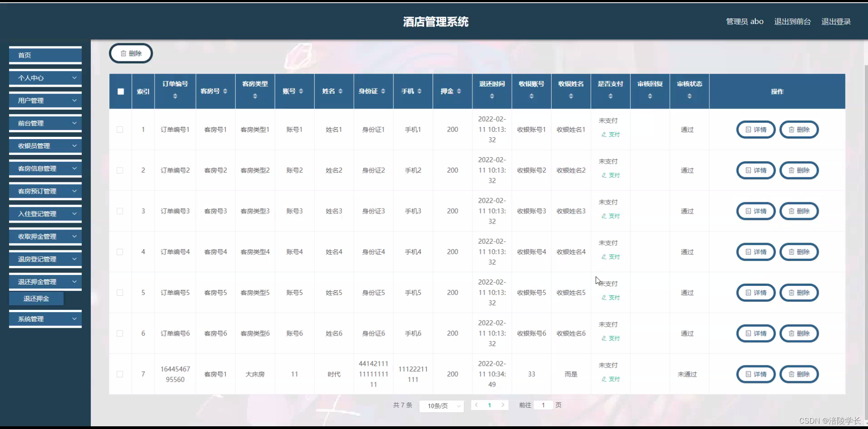Expand the 系统管理 sidebar menu

[x=45, y=319]
